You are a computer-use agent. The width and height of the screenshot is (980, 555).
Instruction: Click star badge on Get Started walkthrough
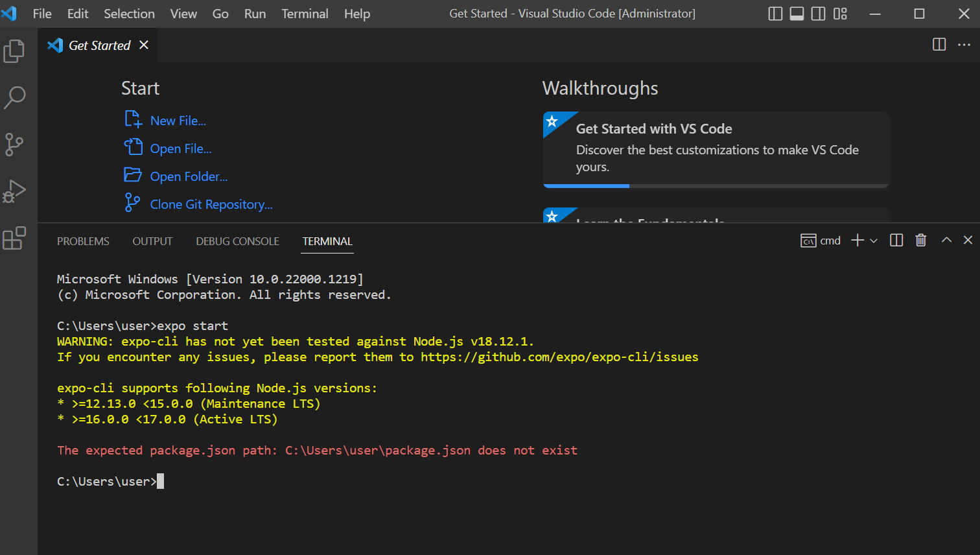tap(552, 121)
